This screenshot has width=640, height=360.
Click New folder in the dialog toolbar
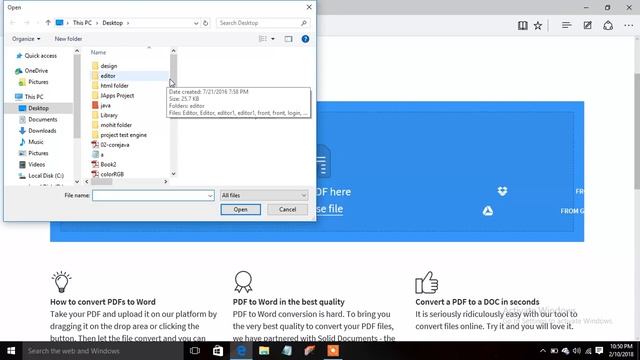68,39
